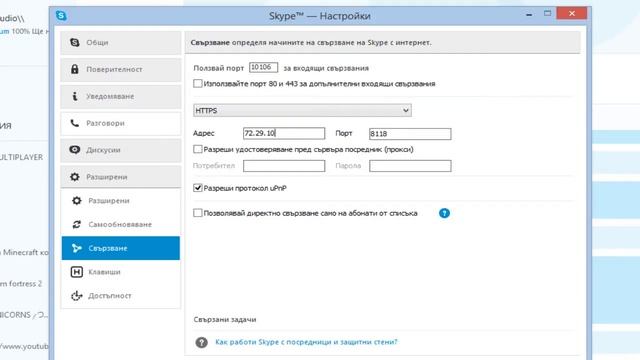Viewport: 640px width, 360px height.
Task: Click the blue question mark help icon
Action: click(444, 213)
